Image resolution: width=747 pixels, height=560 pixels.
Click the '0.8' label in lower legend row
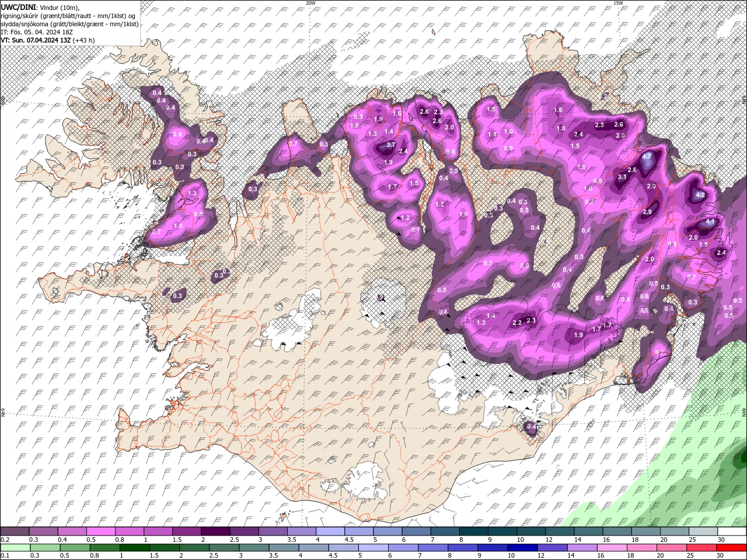click(95, 556)
